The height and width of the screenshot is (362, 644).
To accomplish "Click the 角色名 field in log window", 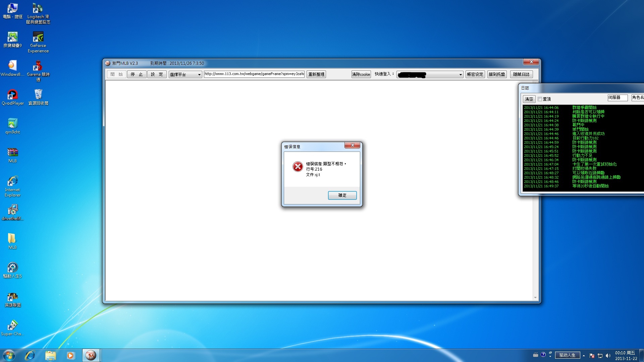I will [638, 98].
